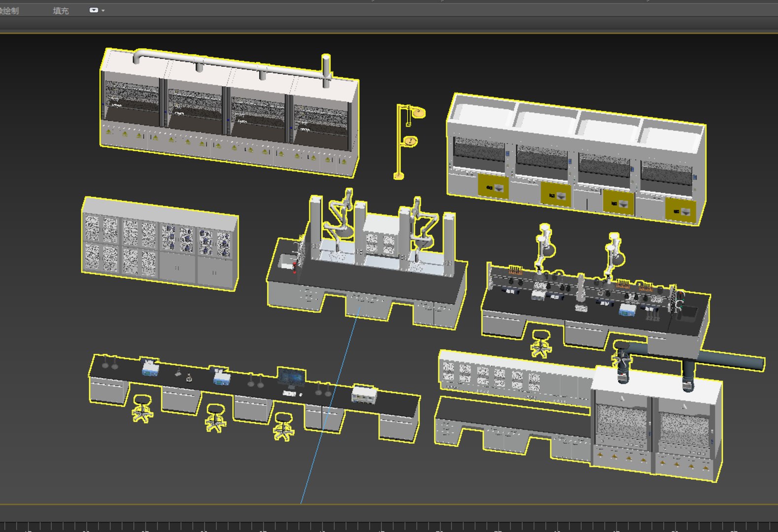Click the timeline ruler below the viewport
Viewport: 778px width, 532px height.
389,527
